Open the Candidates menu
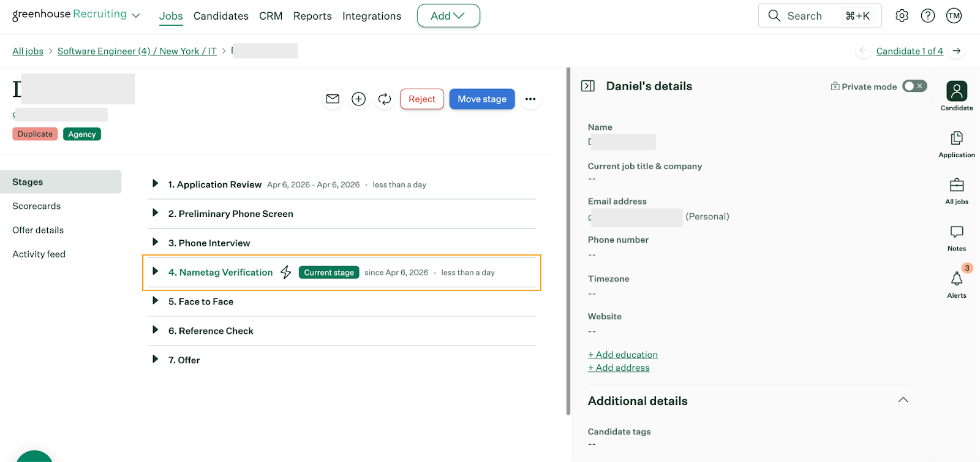This screenshot has width=980, height=462. 221,16
